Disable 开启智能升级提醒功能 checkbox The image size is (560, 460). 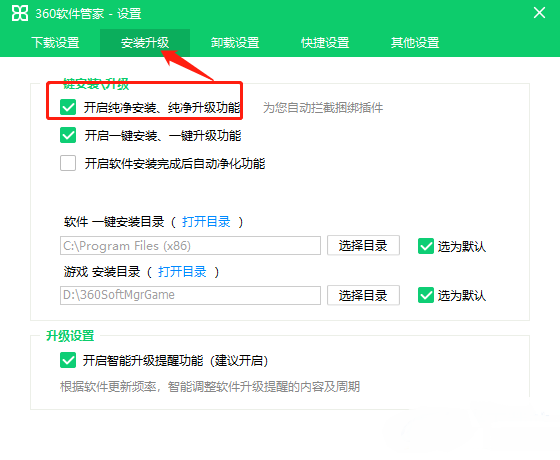tap(68, 360)
